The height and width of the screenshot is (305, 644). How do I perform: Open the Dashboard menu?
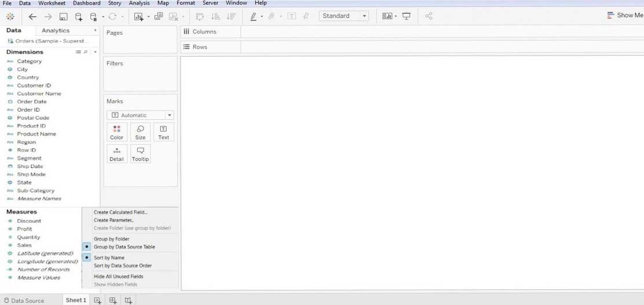click(87, 3)
